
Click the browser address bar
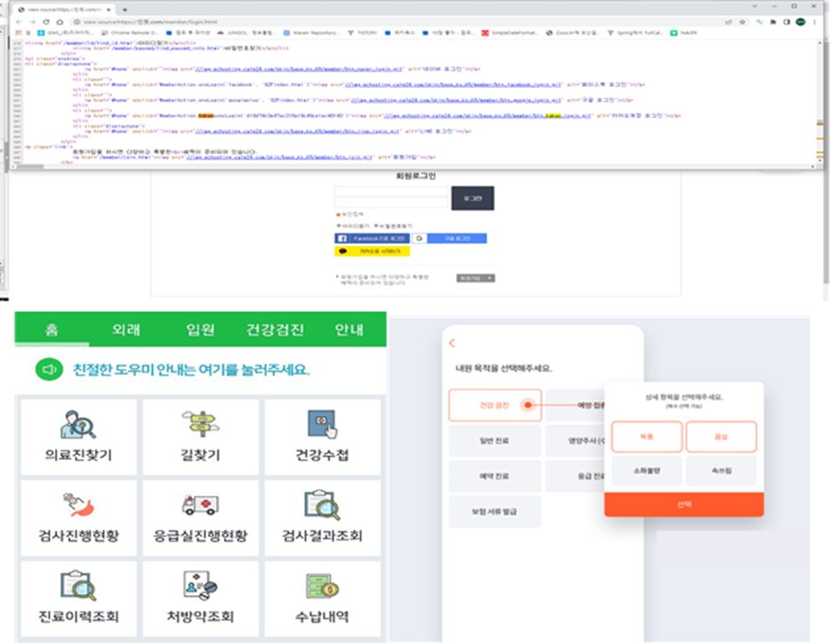click(397, 22)
